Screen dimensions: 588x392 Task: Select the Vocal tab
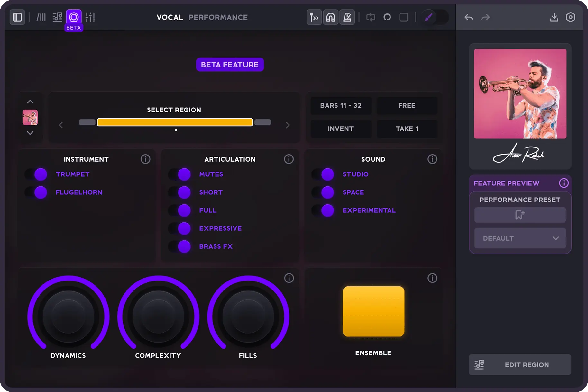tap(170, 17)
